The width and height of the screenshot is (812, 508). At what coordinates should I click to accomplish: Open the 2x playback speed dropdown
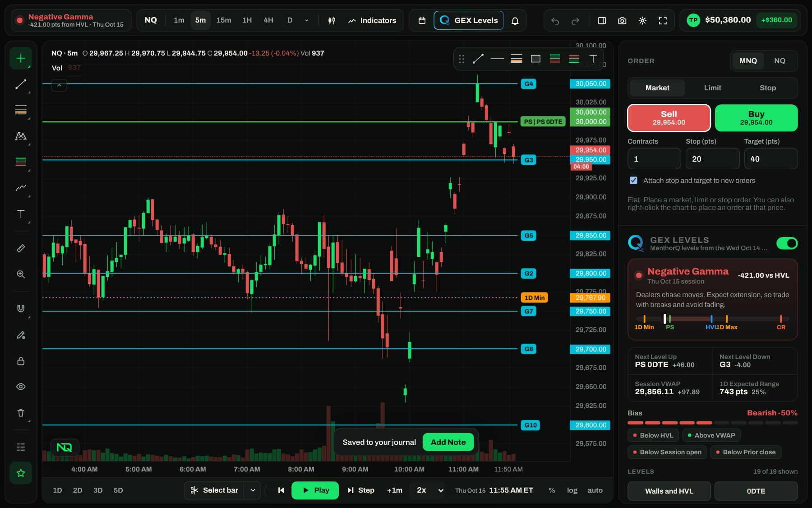[x=430, y=490]
